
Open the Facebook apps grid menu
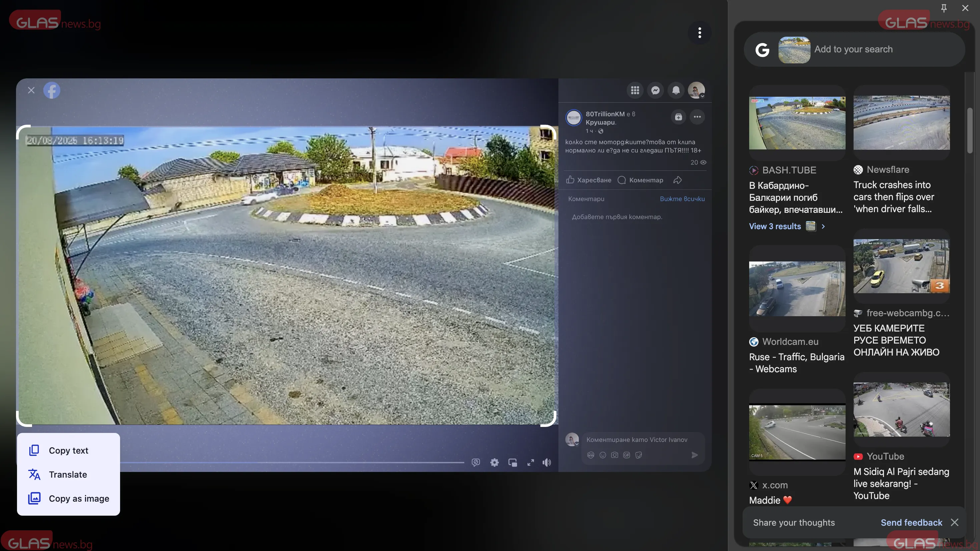point(634,90)
